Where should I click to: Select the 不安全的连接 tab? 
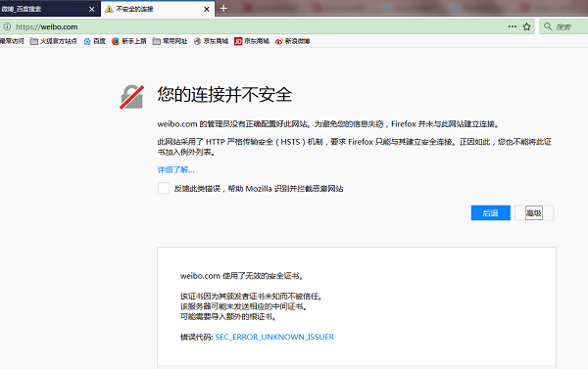point(158,9)
